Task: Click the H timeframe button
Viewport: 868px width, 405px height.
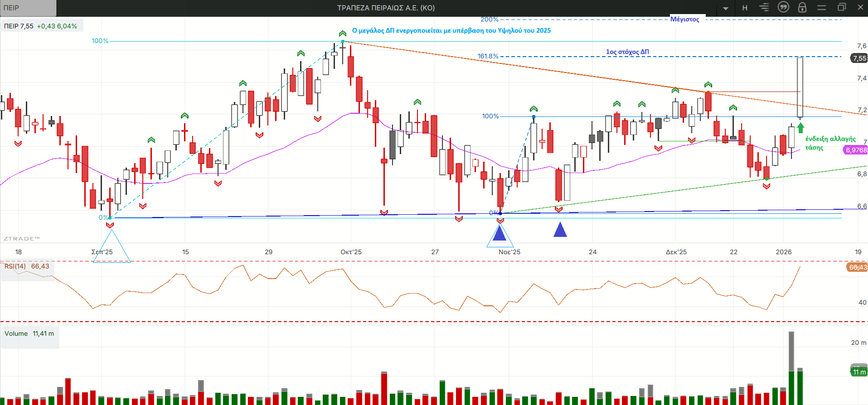Action: (x=745, y=8)
